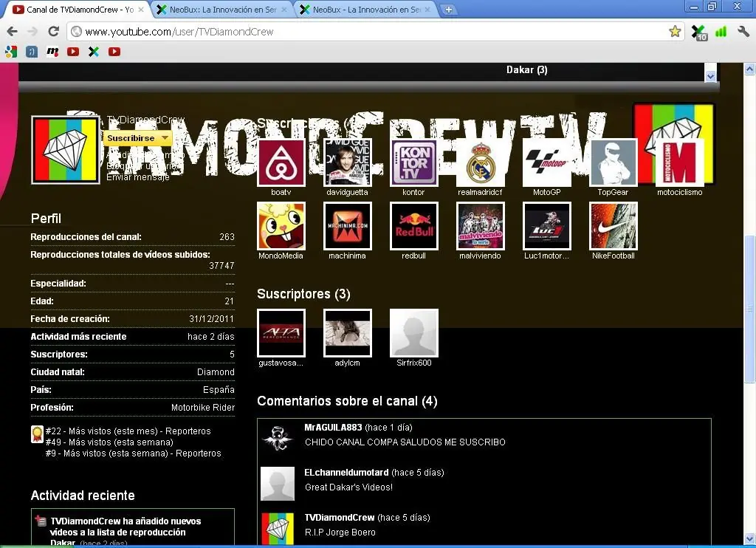This screenshot has height=548, width=756.
Task: Reload the page with the refresh icon
Action: click(53, 31)
